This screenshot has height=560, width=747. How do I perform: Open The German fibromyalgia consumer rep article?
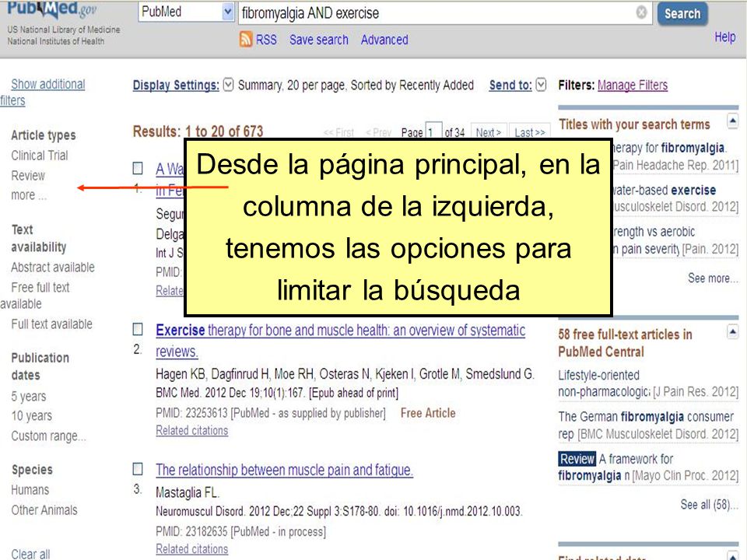[x=646, y=425]
